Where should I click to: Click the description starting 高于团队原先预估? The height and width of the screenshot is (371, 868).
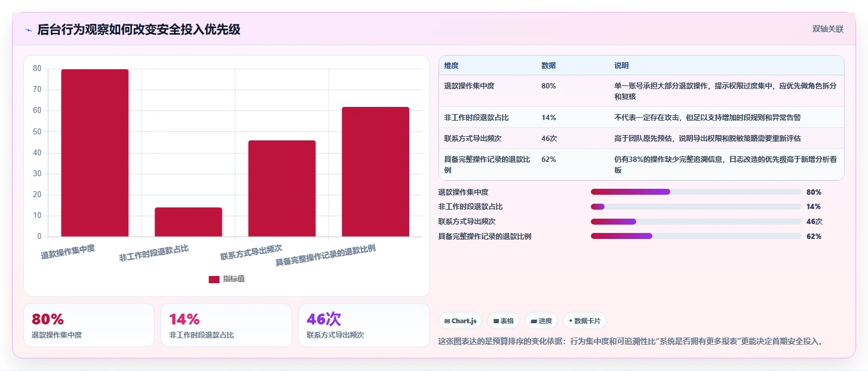(707, 139)
